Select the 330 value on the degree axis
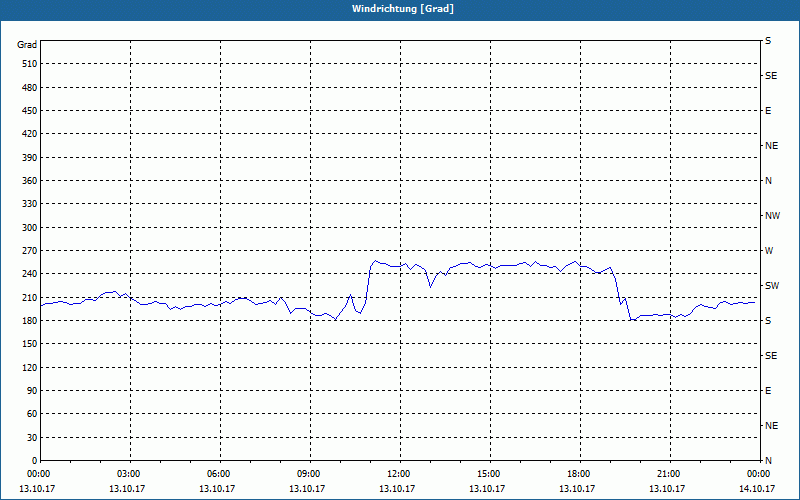Image resolution: width=800 pixels, height=500 pixels. click(30, 204)
